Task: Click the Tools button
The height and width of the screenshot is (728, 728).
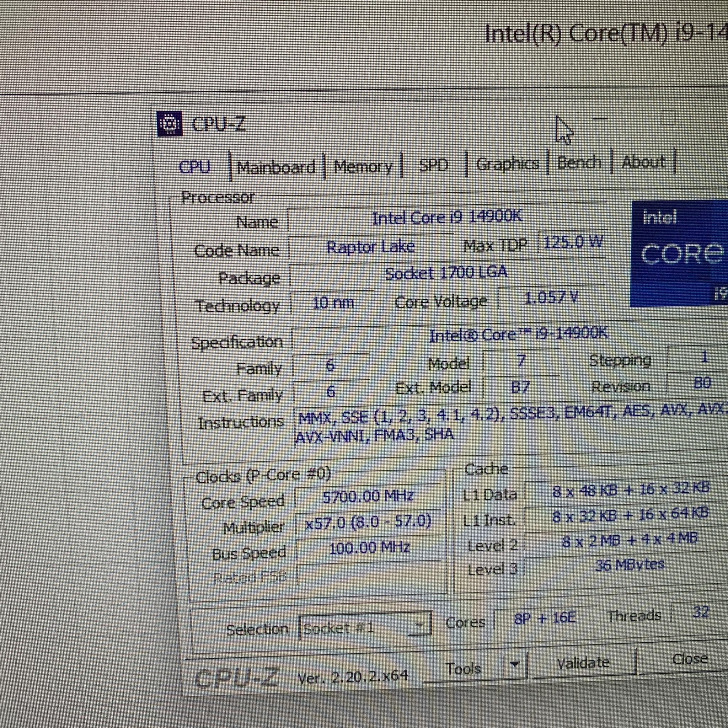Action: pyautogui.click(x=464, y=669)
